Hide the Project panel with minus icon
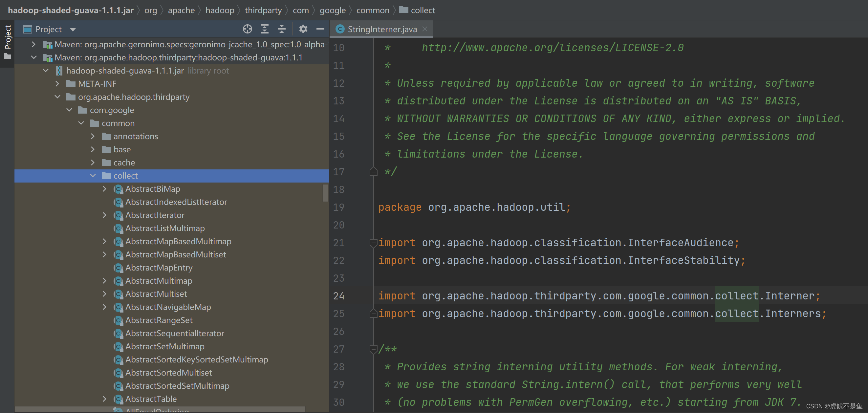Viewport: 868px width, 413px height. 320,29
